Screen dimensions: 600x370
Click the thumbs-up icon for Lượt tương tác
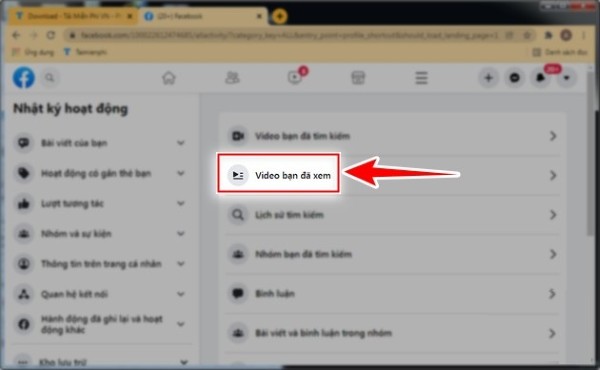click(x=24, y=204)
